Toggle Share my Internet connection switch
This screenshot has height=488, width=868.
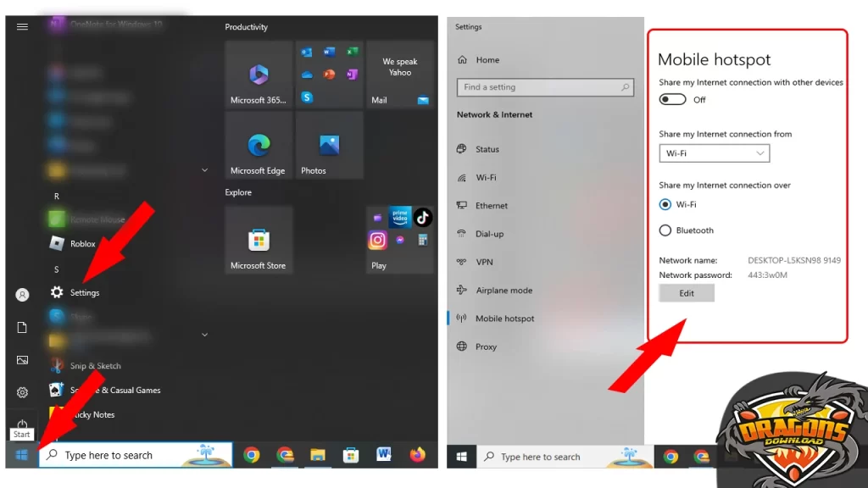coord(672,99)
